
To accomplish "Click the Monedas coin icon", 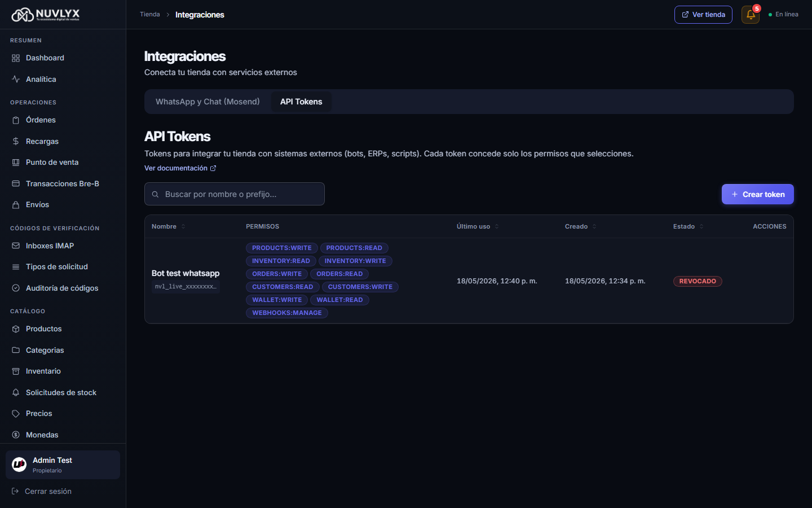I will pyautogui.click(x=16, y=435).
